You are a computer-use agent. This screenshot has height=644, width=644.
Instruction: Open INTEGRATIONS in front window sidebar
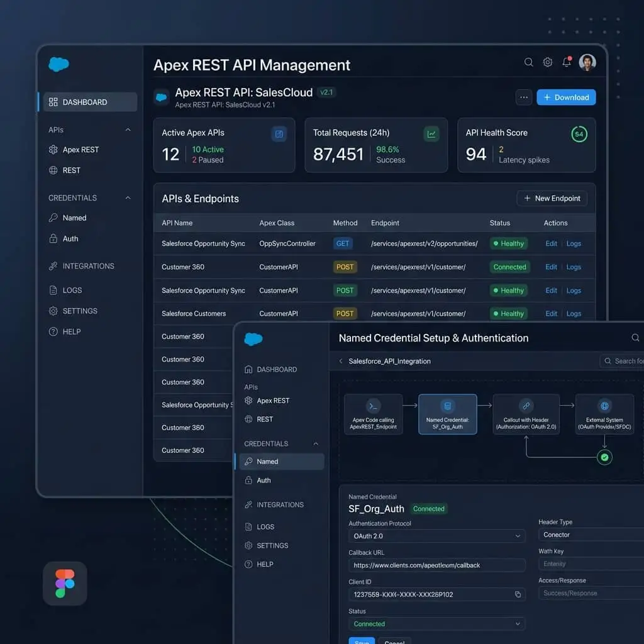tap(274, 505)
